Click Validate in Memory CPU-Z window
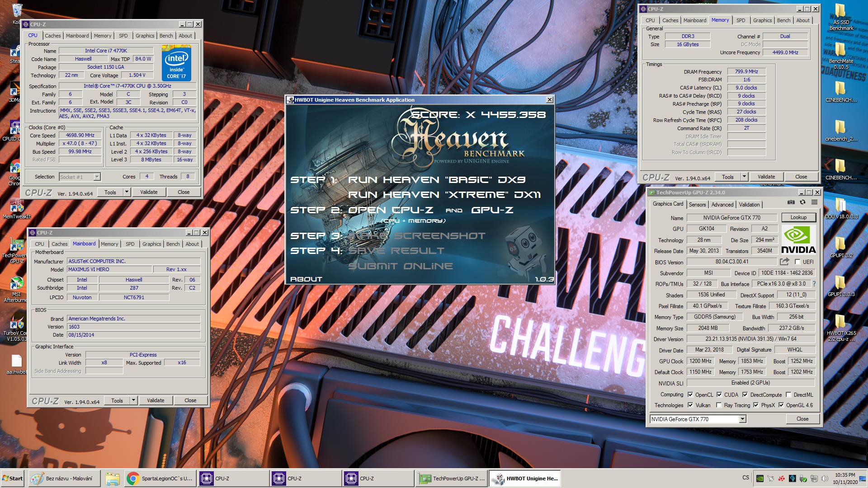 (766, 177)
